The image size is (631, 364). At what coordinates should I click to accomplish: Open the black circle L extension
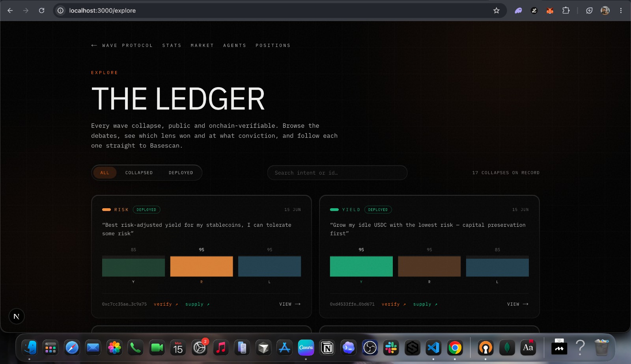534,11
